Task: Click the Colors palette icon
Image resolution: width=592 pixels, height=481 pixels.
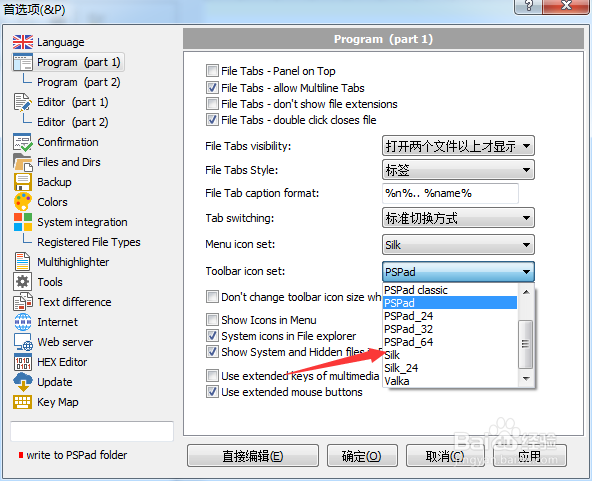Action: (x=23, y=202)
